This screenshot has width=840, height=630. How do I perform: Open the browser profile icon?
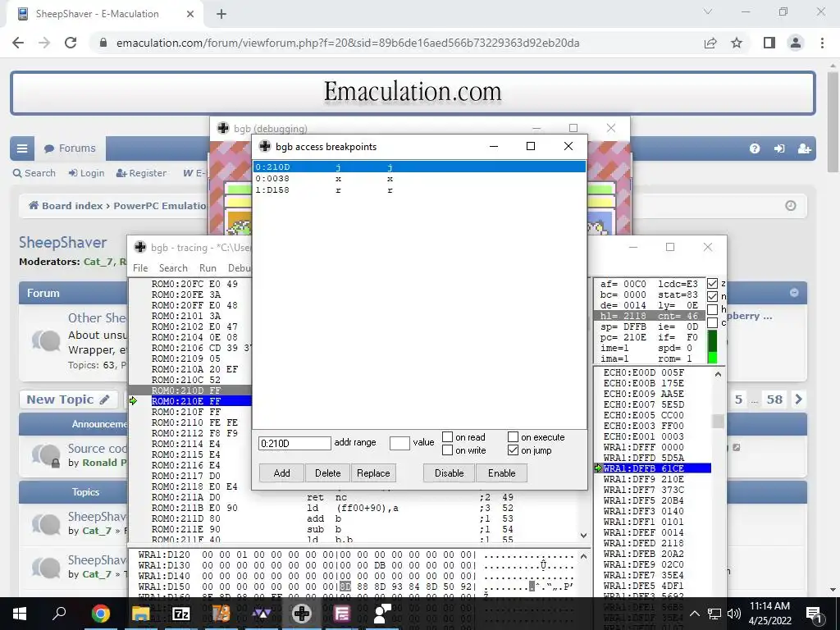click(x=796, y=43)
